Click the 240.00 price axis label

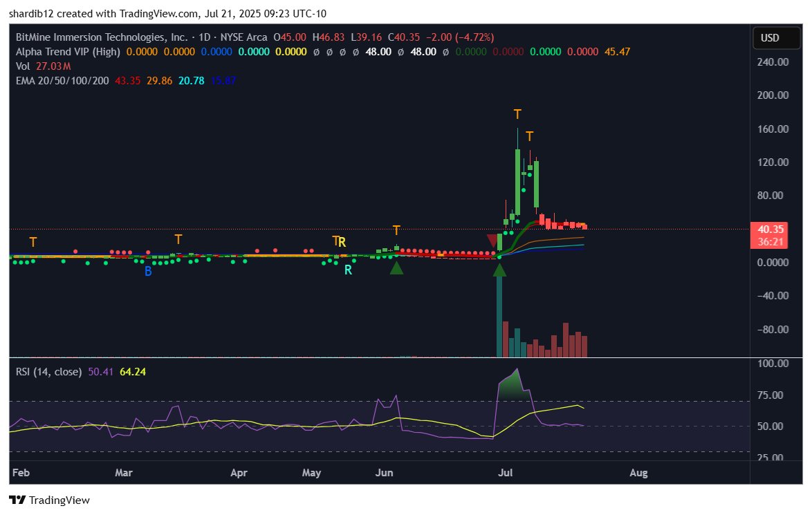773,62
